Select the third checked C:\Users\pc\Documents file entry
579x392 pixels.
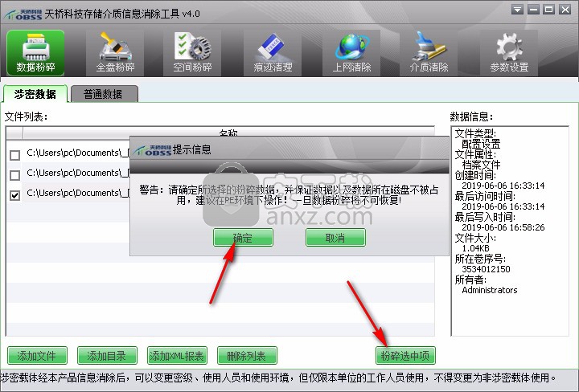pos(77,193)
